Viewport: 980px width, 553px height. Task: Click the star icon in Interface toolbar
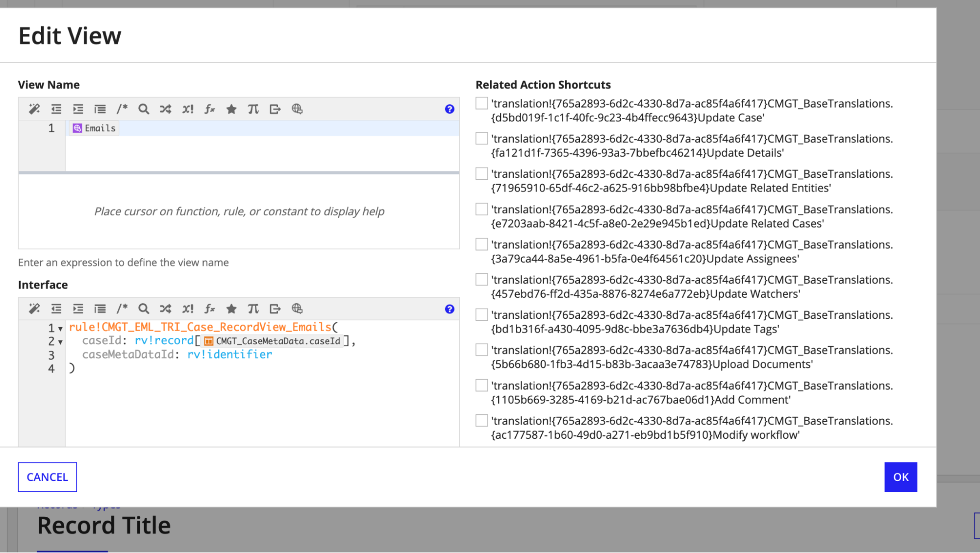[231, 309]
